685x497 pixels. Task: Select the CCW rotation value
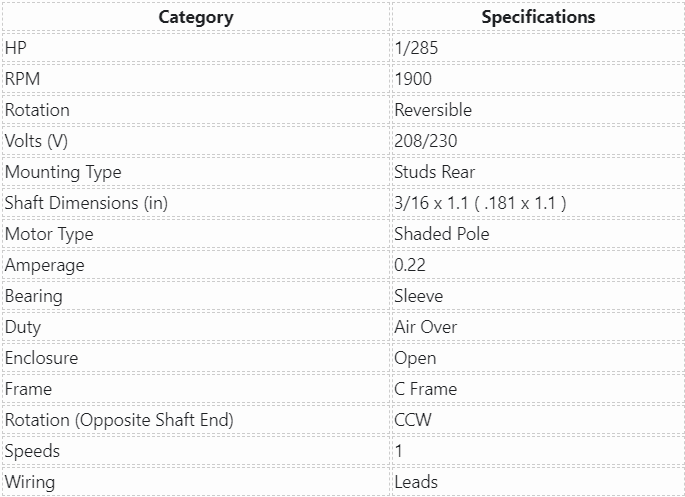413,420
